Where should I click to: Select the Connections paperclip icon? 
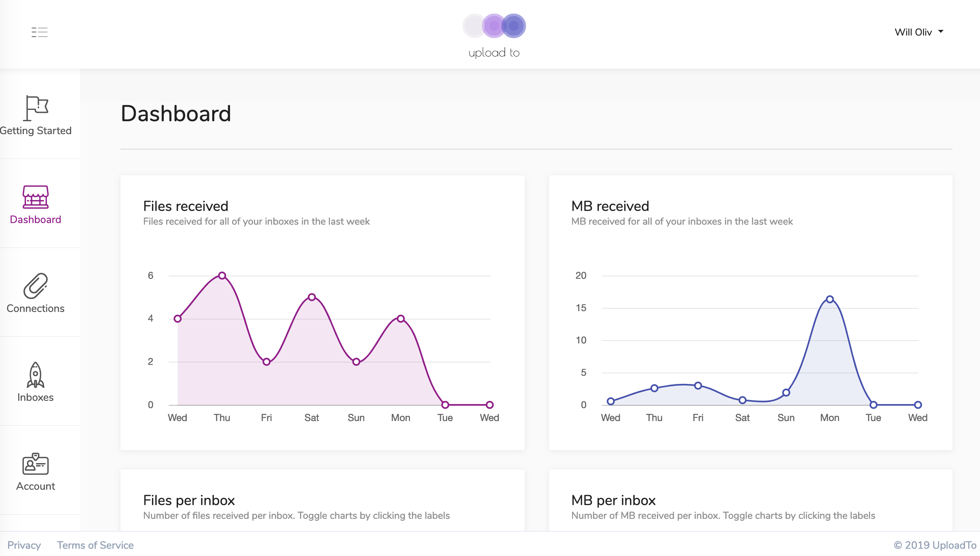36,286
